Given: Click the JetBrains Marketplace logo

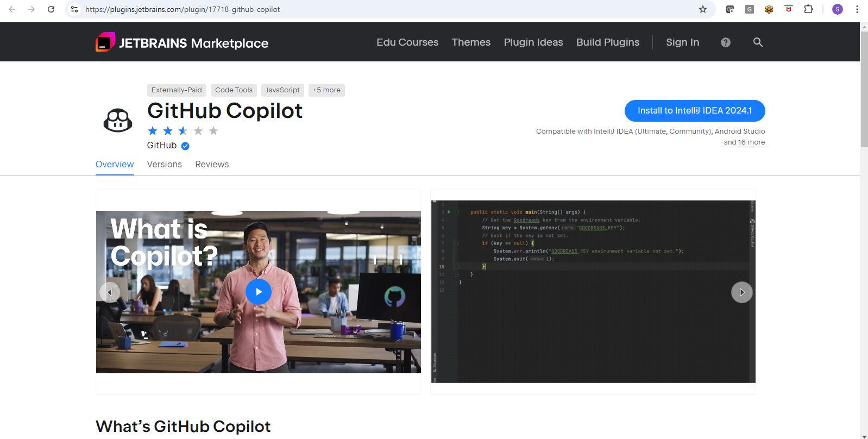Looking at the screenshot, I should [x=182, y=42].
